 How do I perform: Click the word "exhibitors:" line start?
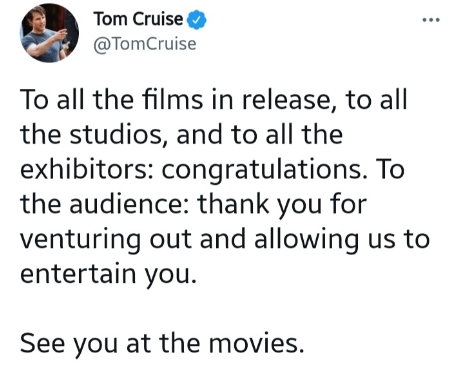(x=87, y=169)
